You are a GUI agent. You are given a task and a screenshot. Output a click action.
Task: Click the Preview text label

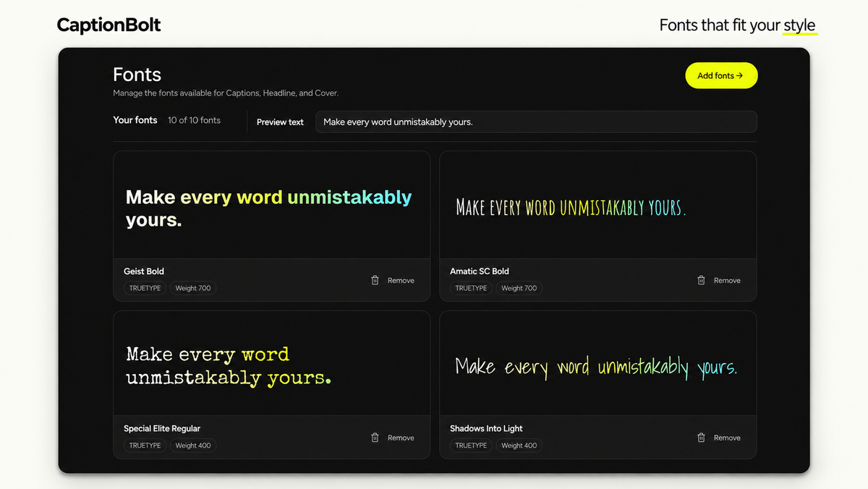point(280,122)
